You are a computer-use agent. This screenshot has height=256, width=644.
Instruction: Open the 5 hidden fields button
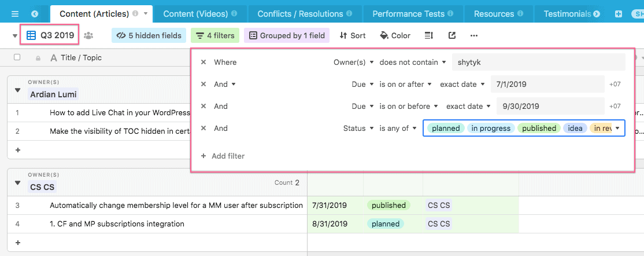click(149, 36)
